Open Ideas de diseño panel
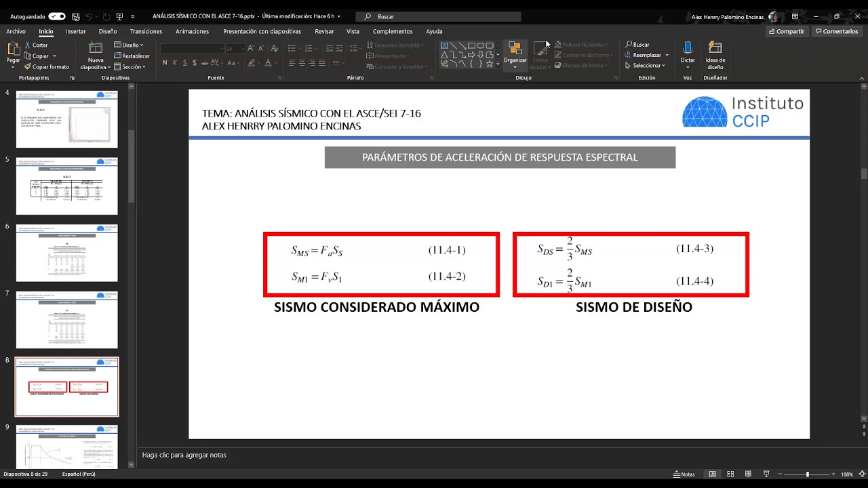Screen dimensions: 868x488 pos(715,55)
